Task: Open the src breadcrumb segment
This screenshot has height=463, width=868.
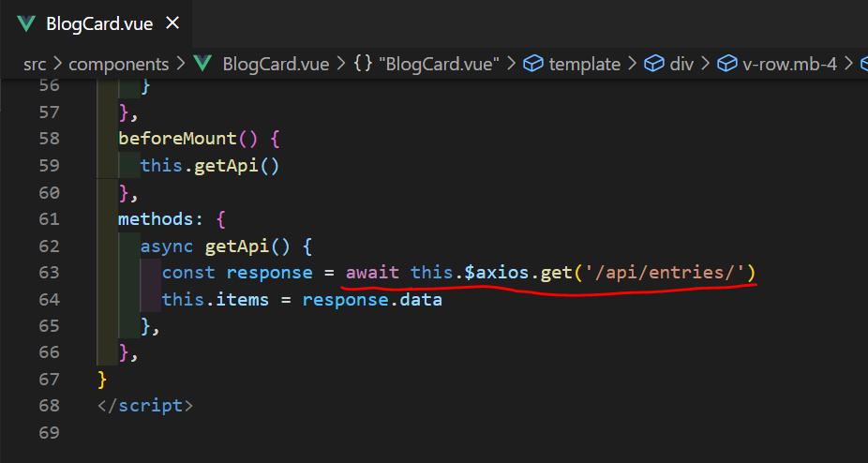Action: (x=35, y=65)
